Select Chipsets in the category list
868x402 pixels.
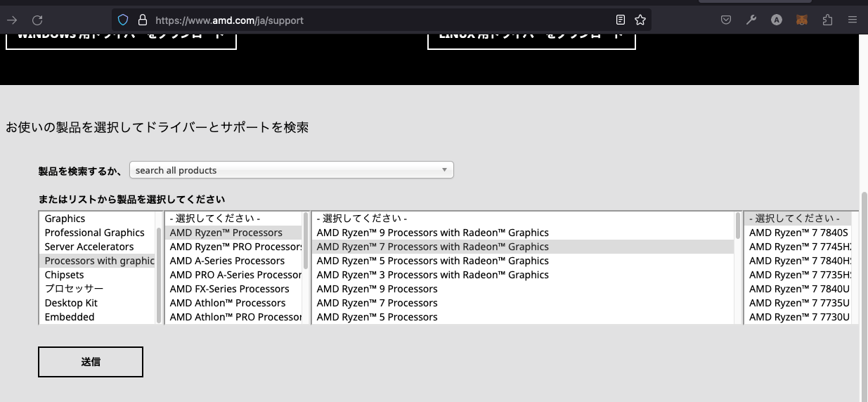(x=64, y=275)
